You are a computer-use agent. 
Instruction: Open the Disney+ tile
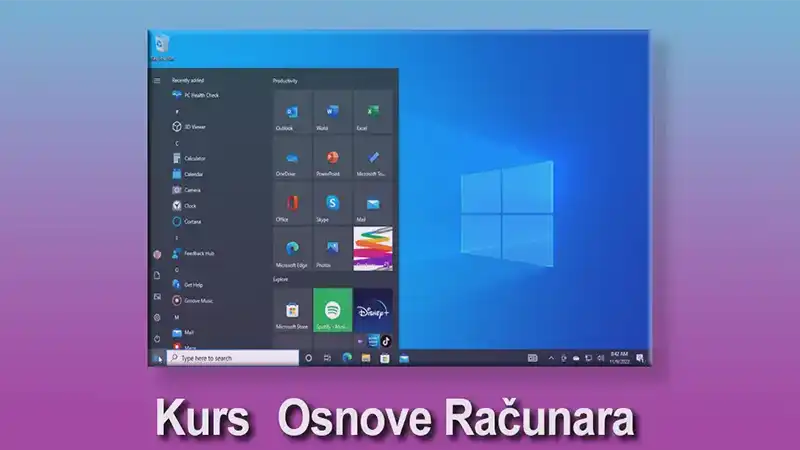pyautogui.click(x=372, y=310)
